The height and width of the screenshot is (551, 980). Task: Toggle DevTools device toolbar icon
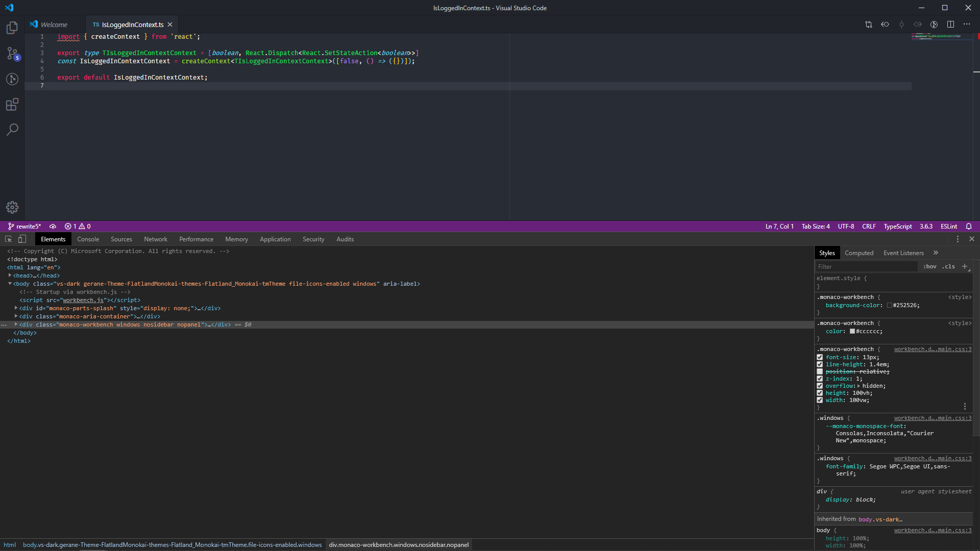coord(22,239)
